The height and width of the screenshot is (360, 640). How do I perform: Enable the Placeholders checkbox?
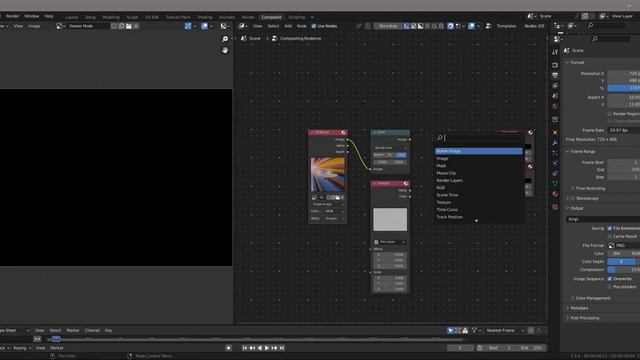click(x=610, y=287)
